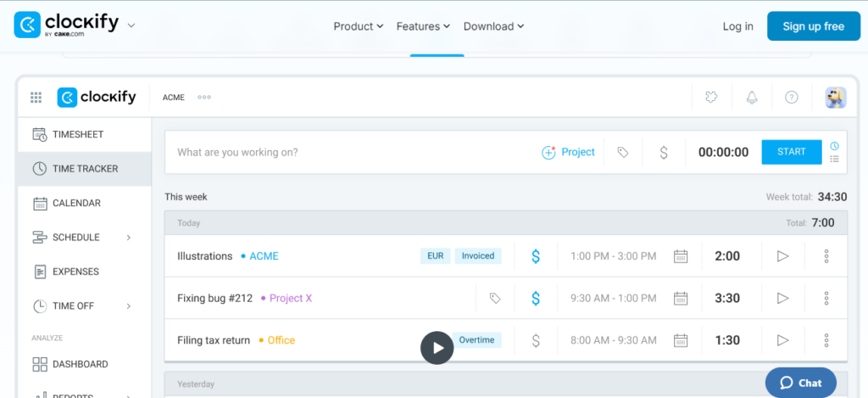Open Timesheet in the sidebar

[78, 134]
